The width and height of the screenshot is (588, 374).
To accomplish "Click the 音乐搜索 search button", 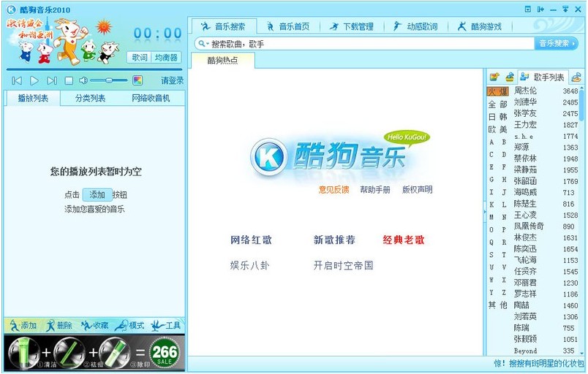I will point(556,43).
